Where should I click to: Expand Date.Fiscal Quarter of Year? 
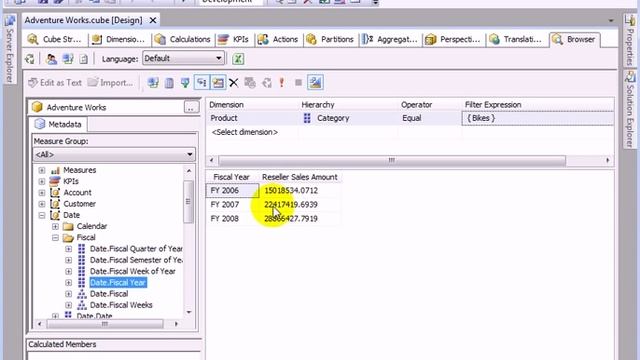pyautogui.click(x=69, y=249)
